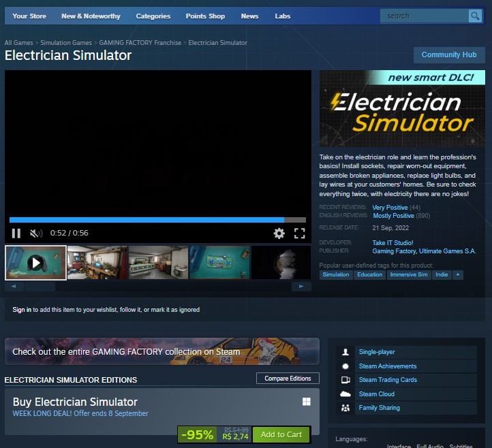This screenshot has height=448, width=492.
Task: Unmute the video sound
Action: pyautogui.click(x=36, y=234)
